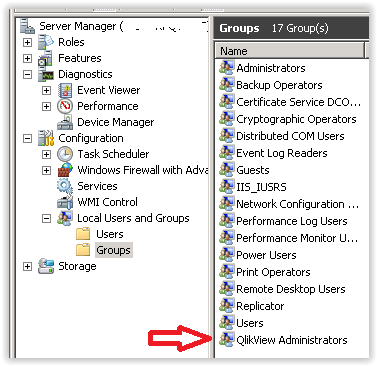Image resolution: width=377 pixels, height=366 pixels.
Task: Select the Remote Desktop Users group
Action: (x=291, y=289)
